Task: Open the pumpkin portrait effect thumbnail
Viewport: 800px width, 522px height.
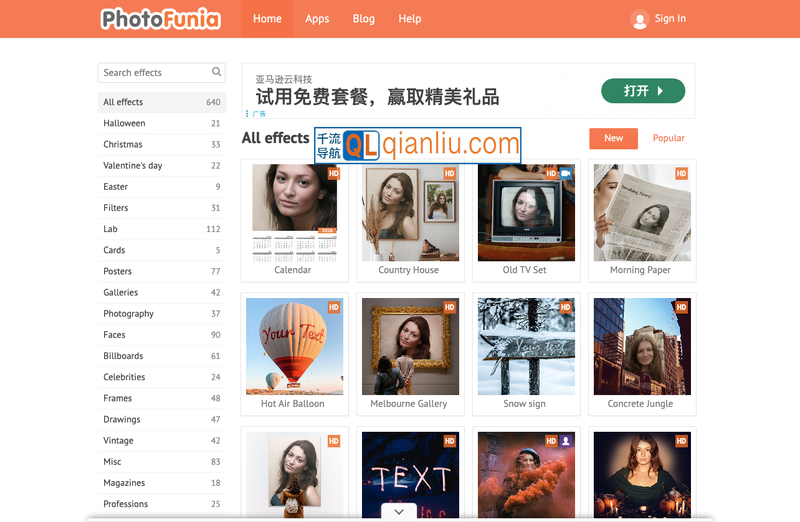Action: [x=642, y=475]
